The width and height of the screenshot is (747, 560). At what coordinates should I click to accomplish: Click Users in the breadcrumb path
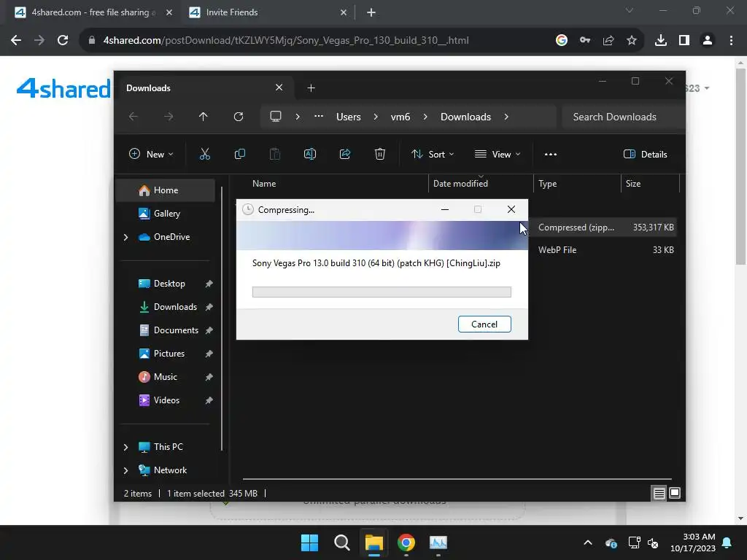coord(348,117)
